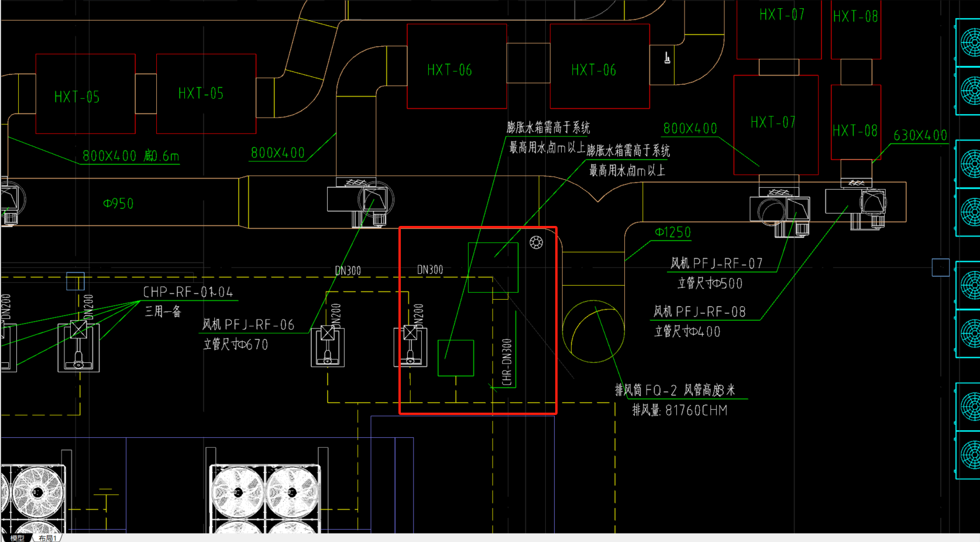Switch to the 模型 tab
Screen dimensions: 980x542
coord(17,538)
